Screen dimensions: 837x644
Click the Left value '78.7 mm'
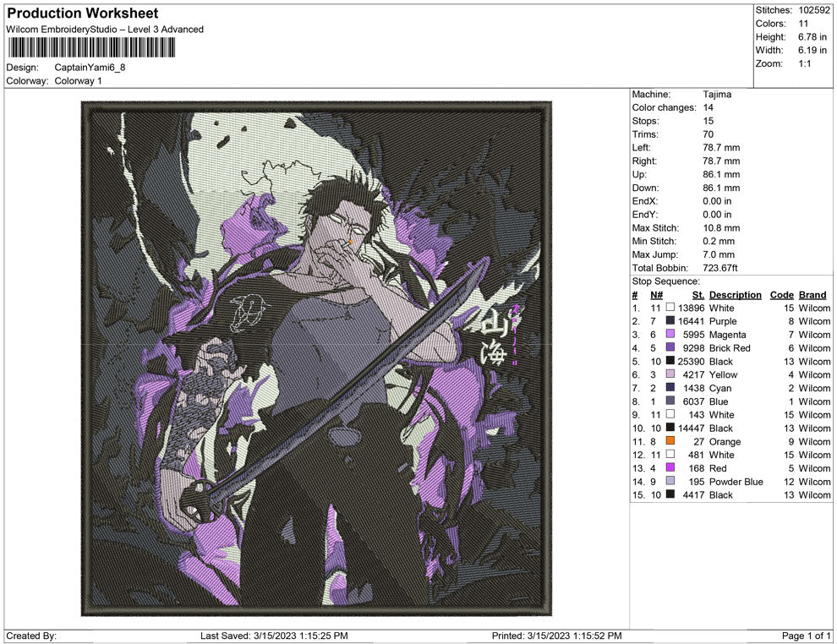click(721, 148)
